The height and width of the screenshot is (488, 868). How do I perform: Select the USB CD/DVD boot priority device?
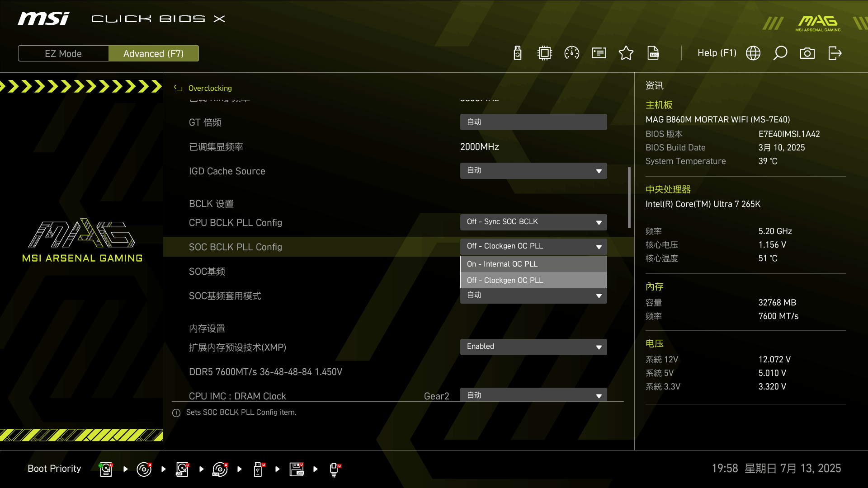coord(220,469)
